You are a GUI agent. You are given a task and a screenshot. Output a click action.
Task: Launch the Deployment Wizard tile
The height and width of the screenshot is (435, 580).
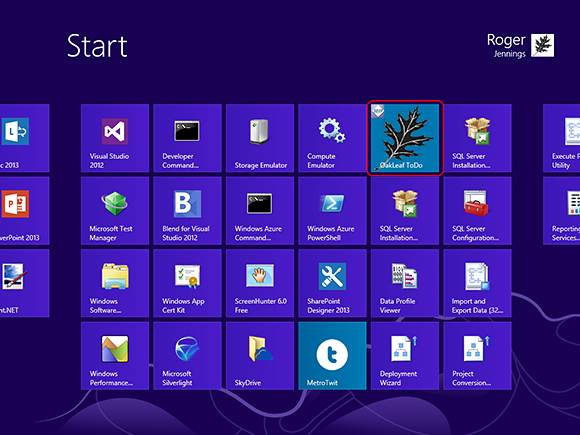pyautogui.click(x=405, y=355)
